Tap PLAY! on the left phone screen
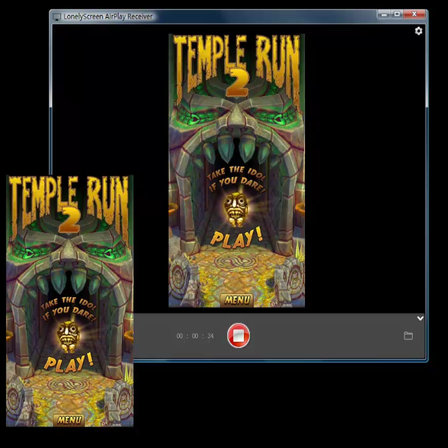 point(68,363)
